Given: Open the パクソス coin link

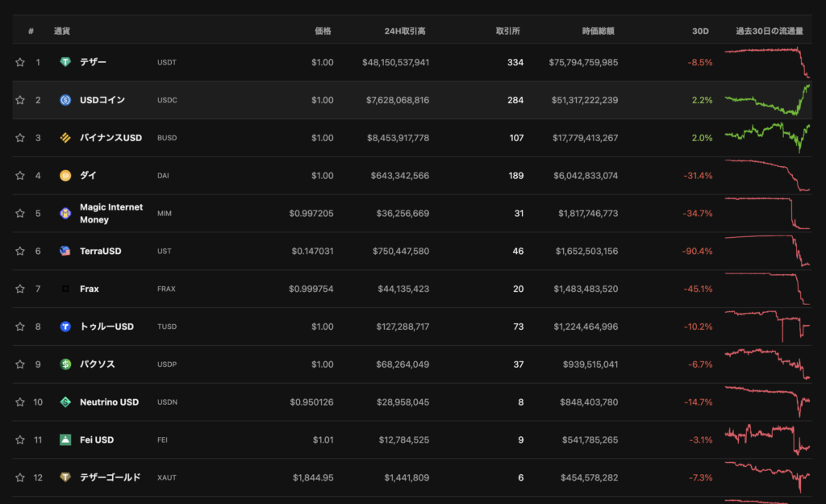Looking at the screenshot, I should 97,364.
